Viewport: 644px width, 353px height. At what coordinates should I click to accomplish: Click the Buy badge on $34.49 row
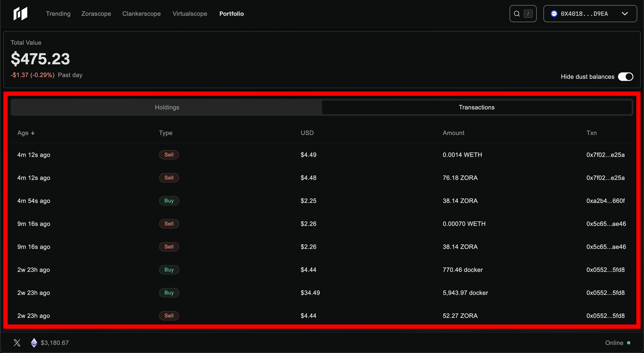(x=169, y=293)
